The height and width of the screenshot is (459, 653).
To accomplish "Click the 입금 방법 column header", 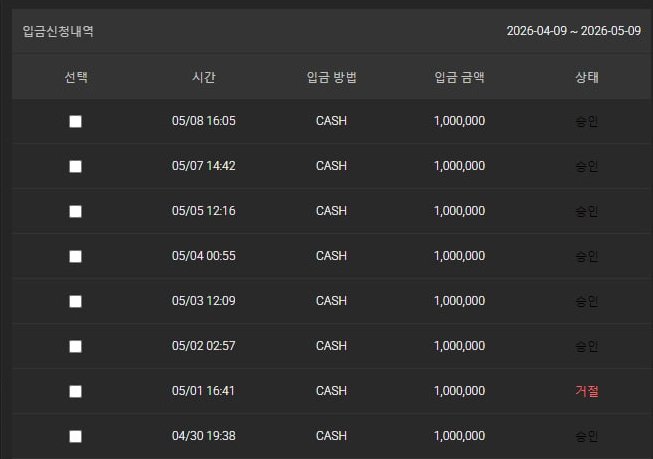I will point(331,77).
